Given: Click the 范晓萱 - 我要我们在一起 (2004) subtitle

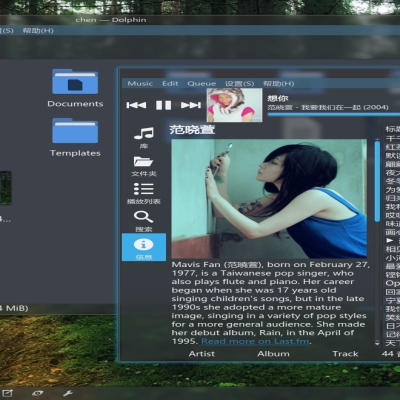Looking at the screenshot, I should point(328,107).
